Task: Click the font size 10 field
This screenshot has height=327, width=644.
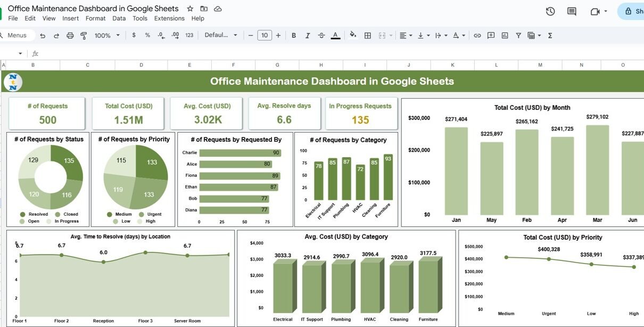Action: pyautogui.click(x=265, y=35)
